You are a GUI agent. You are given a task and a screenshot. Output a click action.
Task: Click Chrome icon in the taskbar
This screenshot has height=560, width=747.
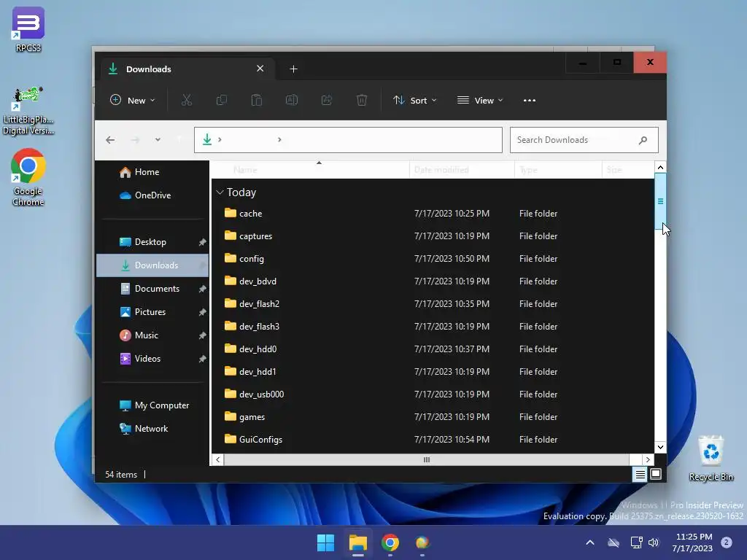[x=390, y=542]
